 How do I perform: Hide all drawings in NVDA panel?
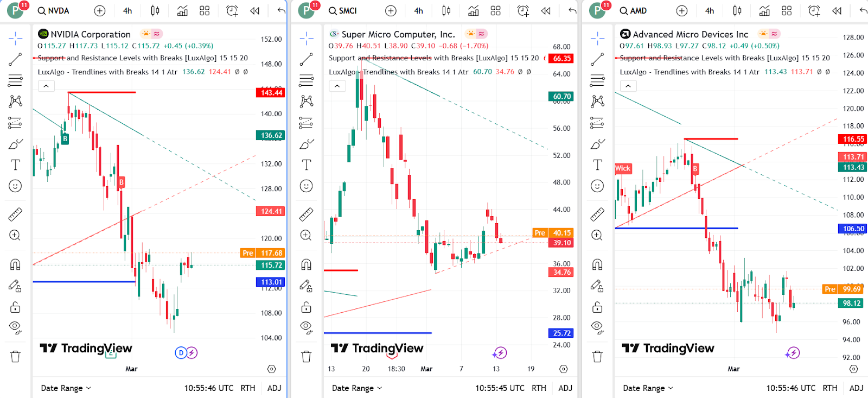(15, 327)
